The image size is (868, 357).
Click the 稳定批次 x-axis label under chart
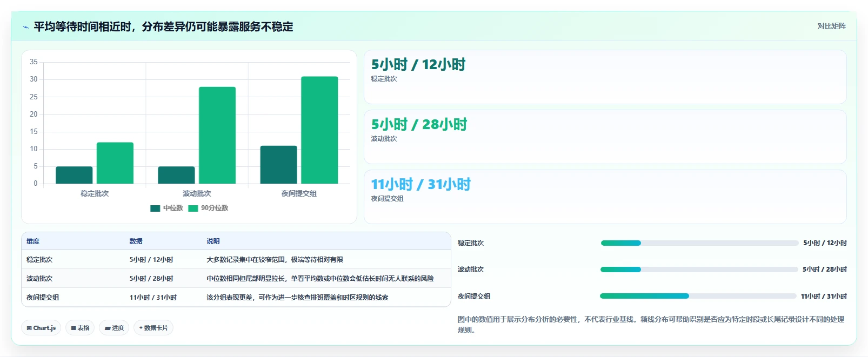coord(95,193)
